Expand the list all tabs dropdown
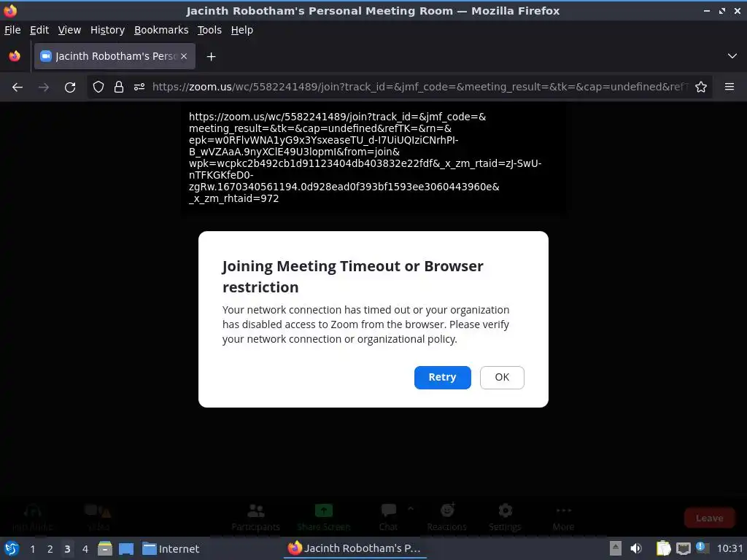This screenshot has height=560, width=747. (x=732, y=56)
